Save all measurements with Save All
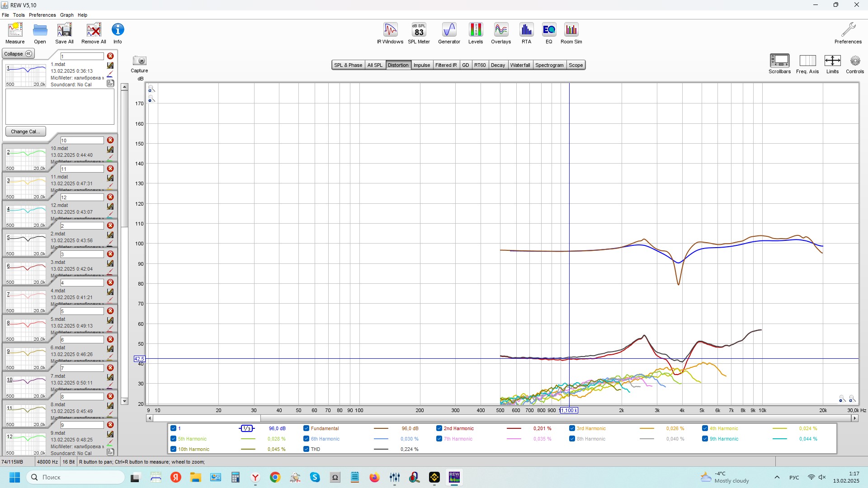Viewport: 868px width, 488px height. 64,33
